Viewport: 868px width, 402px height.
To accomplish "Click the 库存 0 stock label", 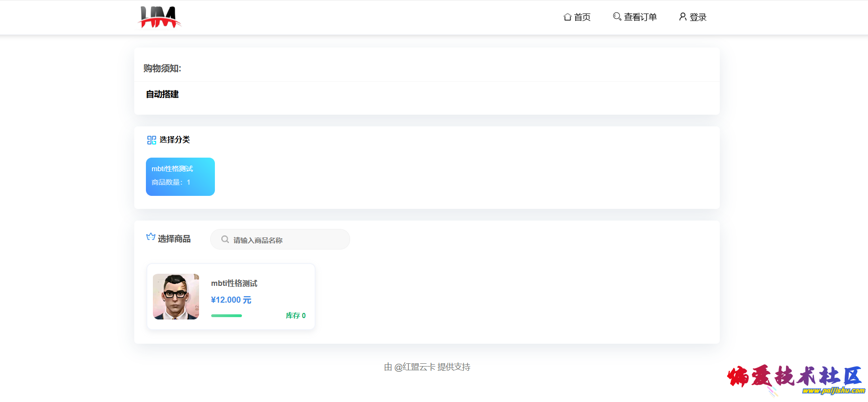I will pos(296,316).
